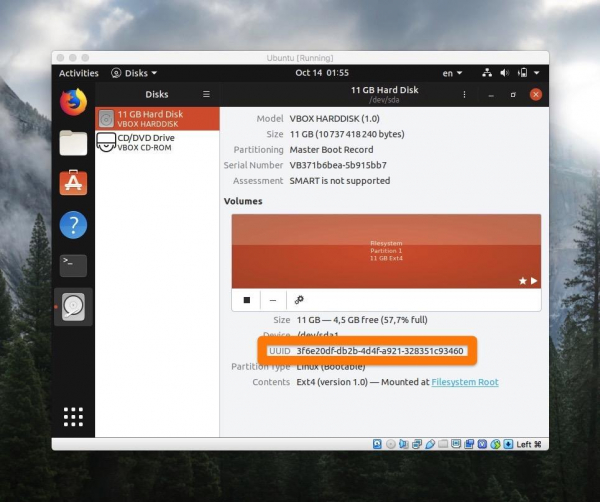The image size is (600, 502).
Task: Click VirtualBox keyboard capture arrow icon
Action: tap(508, 444)
